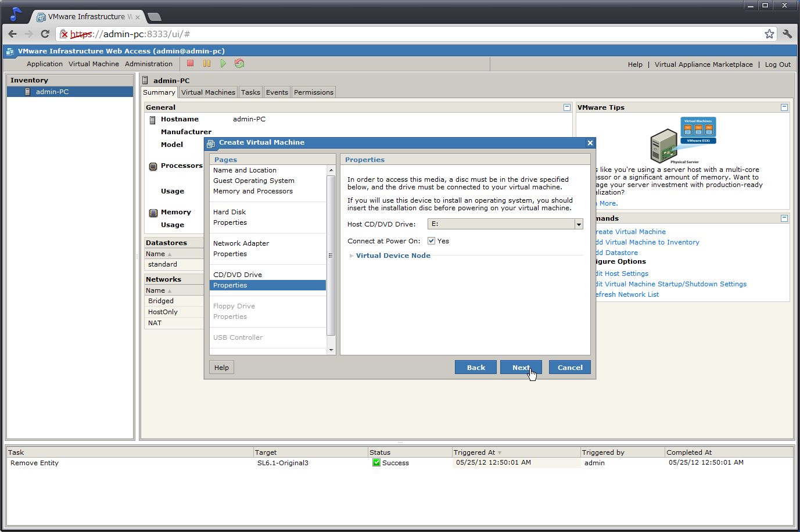Switch to the Tasks tab

(250, 92)
